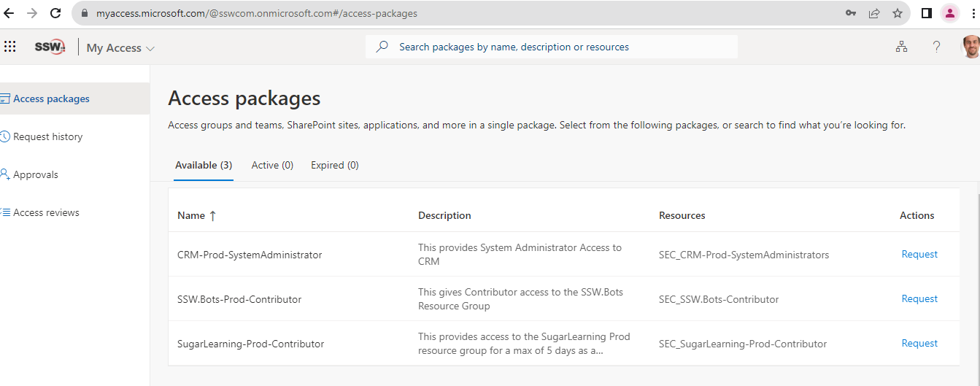Sort packages by the Name column

pos(196,215)
